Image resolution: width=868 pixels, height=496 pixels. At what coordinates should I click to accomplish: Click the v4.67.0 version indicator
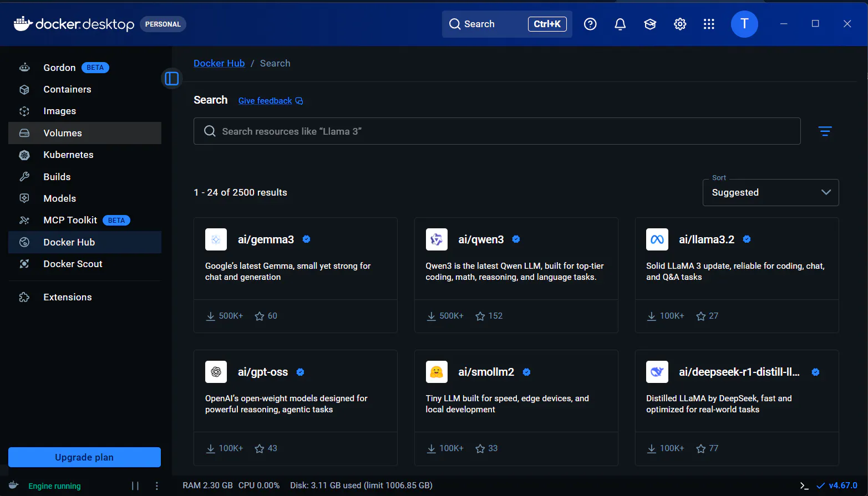point(837,485)
